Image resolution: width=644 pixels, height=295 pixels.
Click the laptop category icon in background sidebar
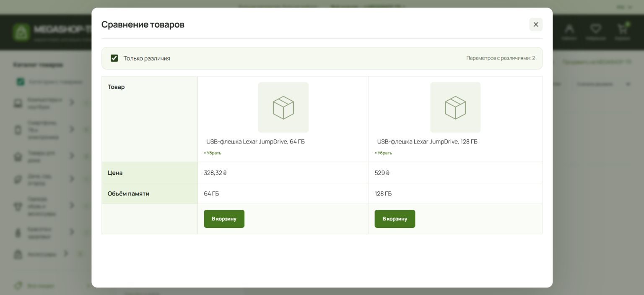[18, 103]
